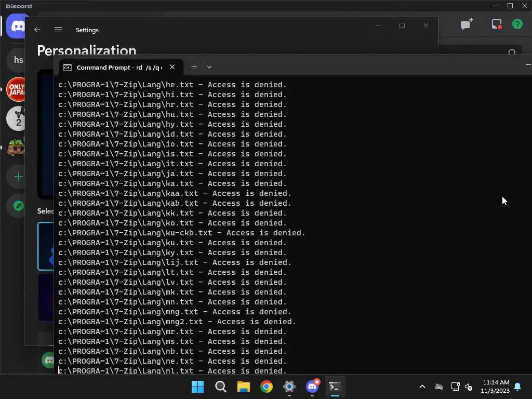Click the id.txt access denied line
The height and width of the screenshot is (399, 532).
[x=172, y=134]
